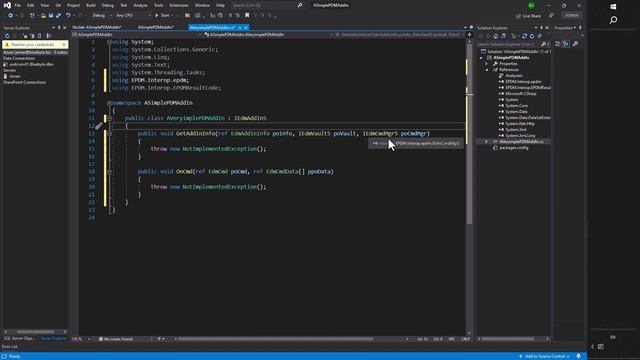
Task: Collapse the using directives region at line 1
Action: click(x=109, y=42)
